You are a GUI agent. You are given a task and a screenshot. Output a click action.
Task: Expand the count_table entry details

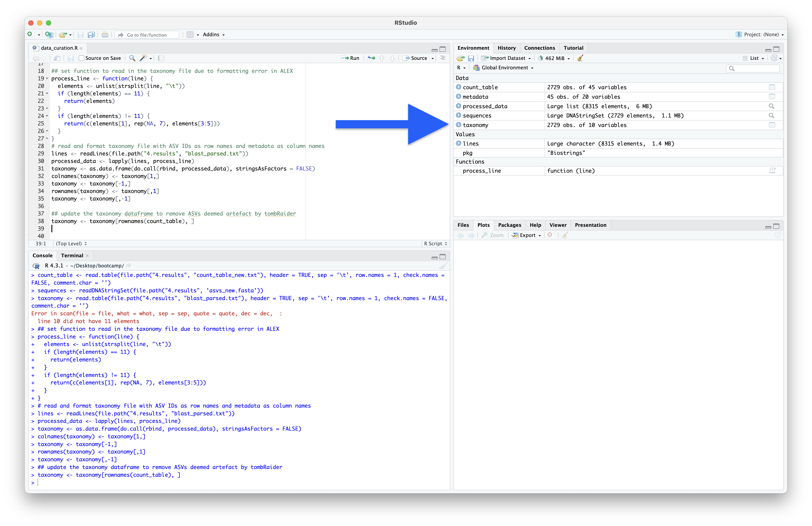459,87
